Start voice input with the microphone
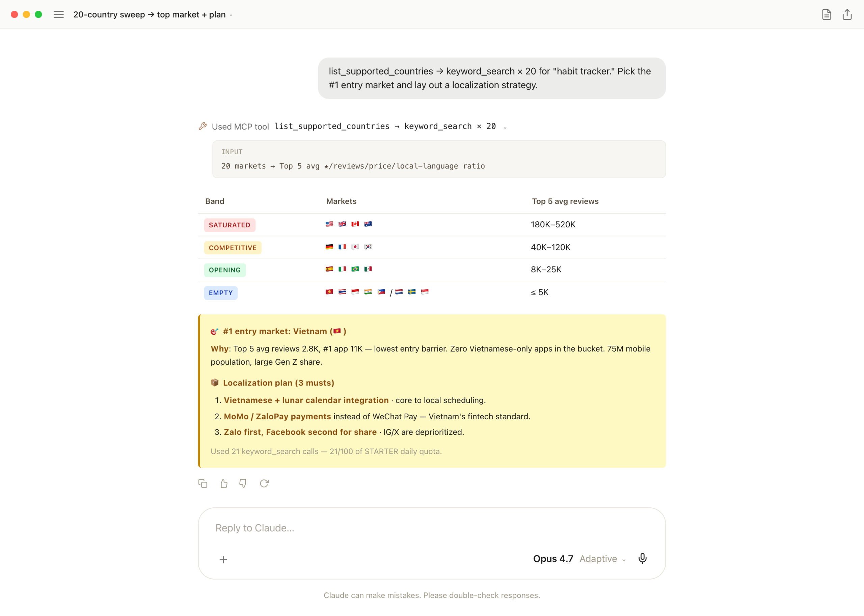 [x=642, y=558]
